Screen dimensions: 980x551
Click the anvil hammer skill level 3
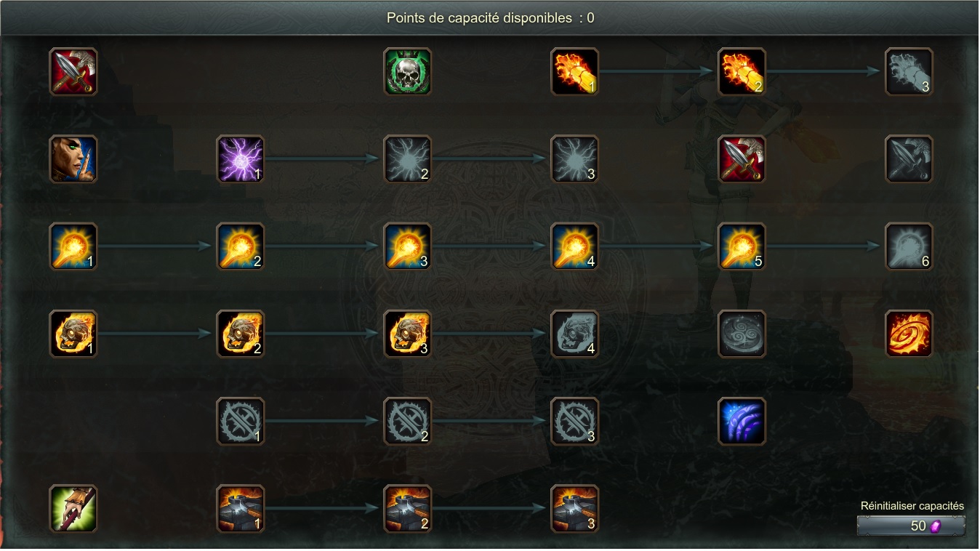tap(574, 508)
